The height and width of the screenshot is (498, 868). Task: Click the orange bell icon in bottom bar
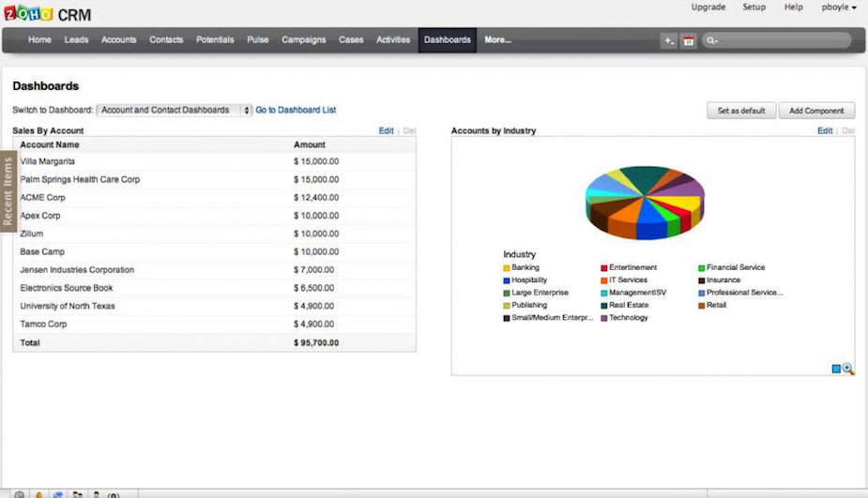click(x=38, y=494)
